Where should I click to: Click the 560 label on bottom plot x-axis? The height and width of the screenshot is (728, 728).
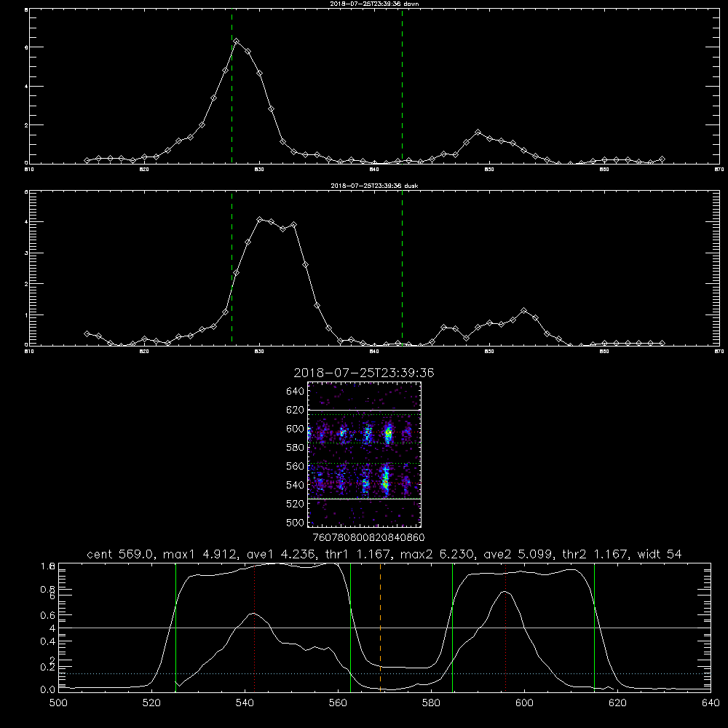338,703
